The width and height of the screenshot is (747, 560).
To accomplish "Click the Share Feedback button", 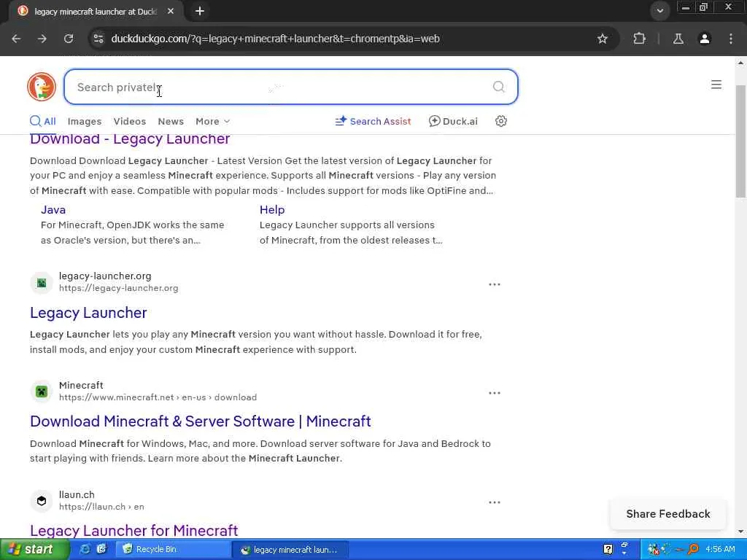I will point(668,514).
